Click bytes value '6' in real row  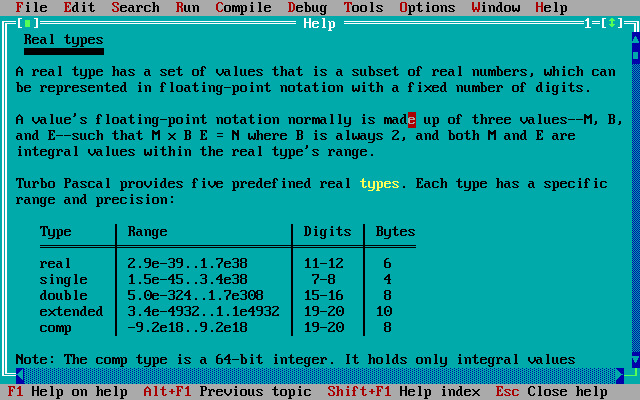pyautogui.click(x=387, y=264)
